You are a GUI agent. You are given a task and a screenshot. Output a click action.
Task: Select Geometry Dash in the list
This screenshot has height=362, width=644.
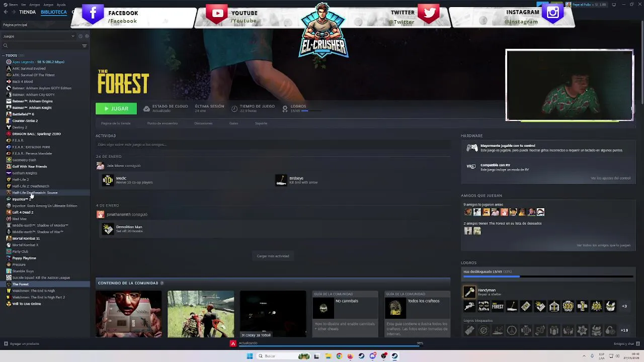tap(24, 160)
